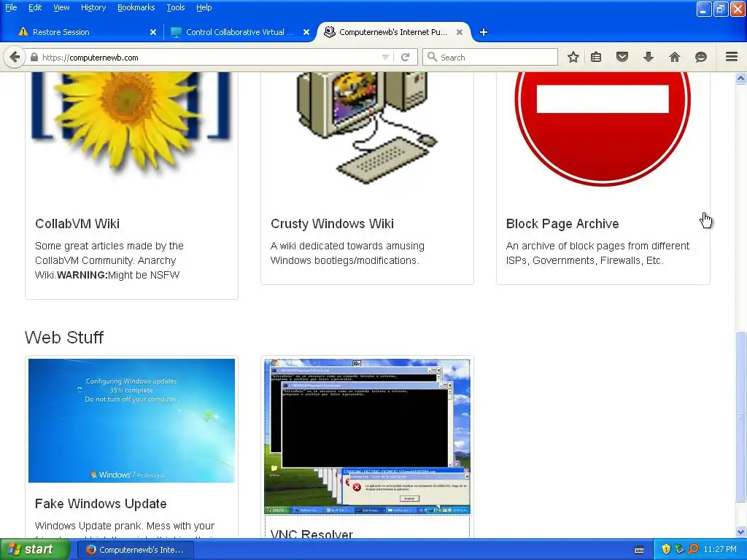Open a new tab with plus button
Screen dimensions: 747x560
(x=484, y=32)
